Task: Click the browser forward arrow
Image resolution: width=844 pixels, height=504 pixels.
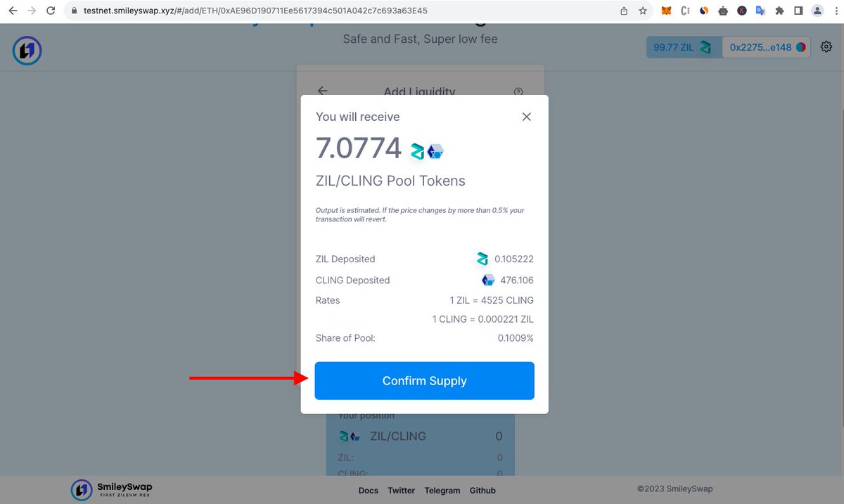Action: point(32,11)
